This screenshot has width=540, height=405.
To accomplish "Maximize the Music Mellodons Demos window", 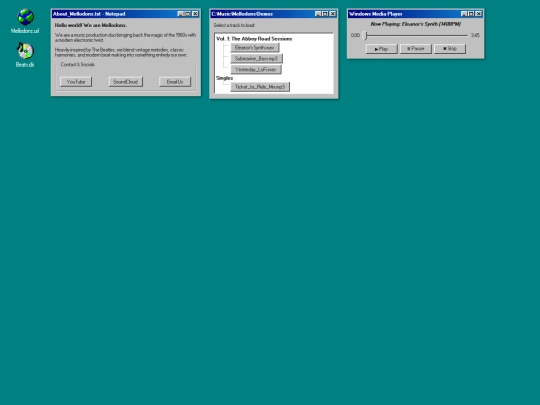I will (325, 14).
